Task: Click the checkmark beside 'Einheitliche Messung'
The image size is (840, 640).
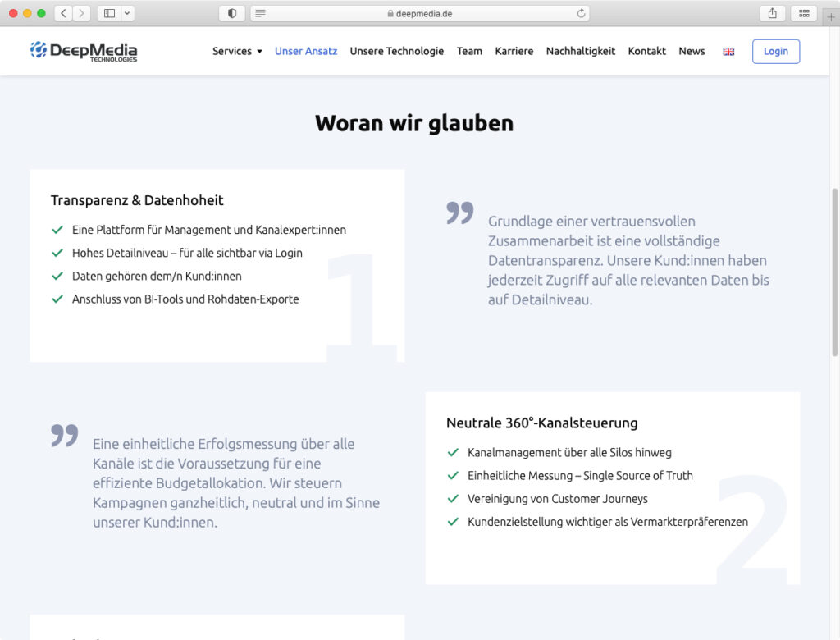Action: click(453, 476)
